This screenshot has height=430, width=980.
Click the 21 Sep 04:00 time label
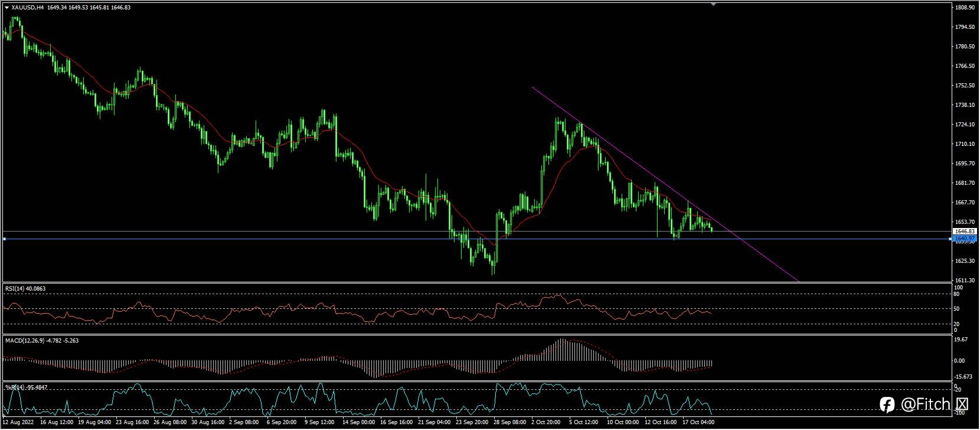pyautogui.click(x=435, y=423)
